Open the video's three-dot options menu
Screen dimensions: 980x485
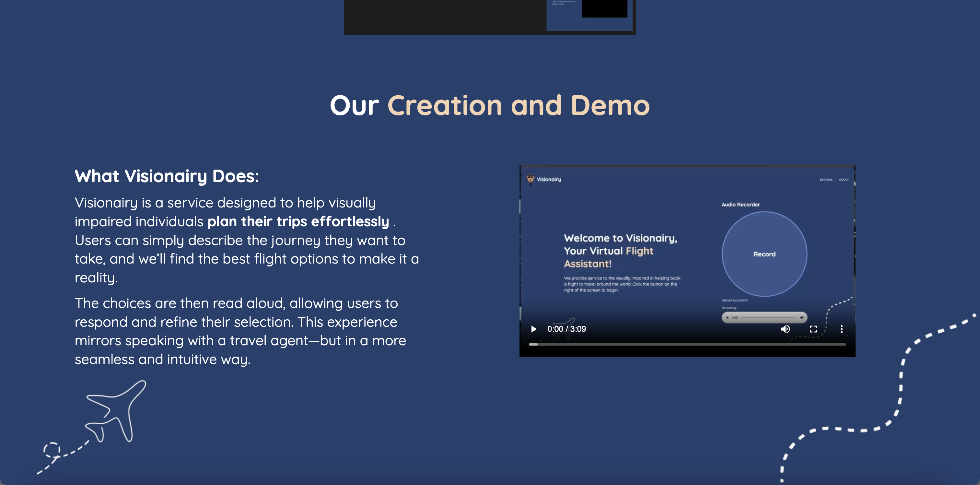[842, 329]
